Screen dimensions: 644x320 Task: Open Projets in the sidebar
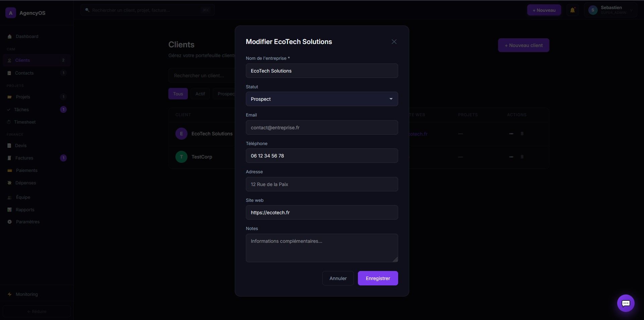point(37,97)
